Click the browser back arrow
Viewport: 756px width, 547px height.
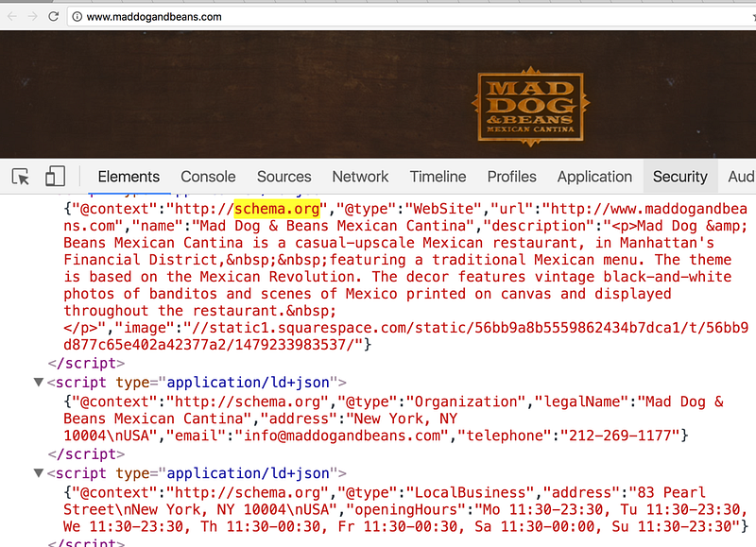pyautogui.click(x=10, y=16)
